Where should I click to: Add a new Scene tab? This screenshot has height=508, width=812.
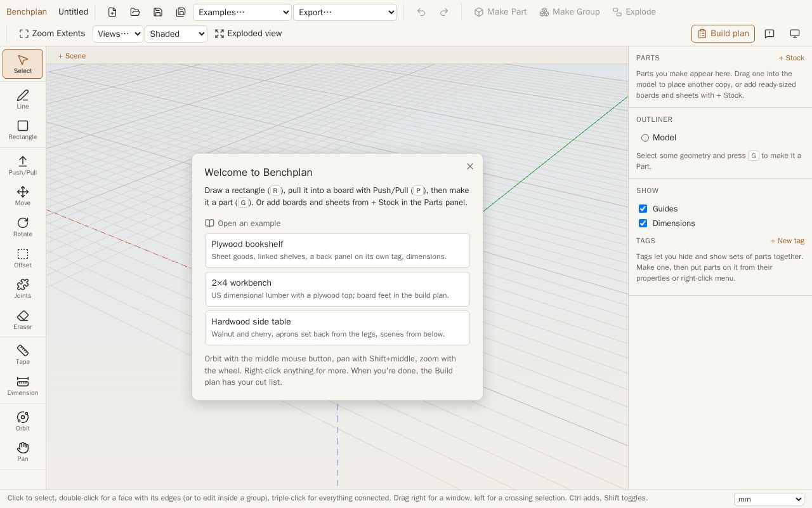[72, 56]
